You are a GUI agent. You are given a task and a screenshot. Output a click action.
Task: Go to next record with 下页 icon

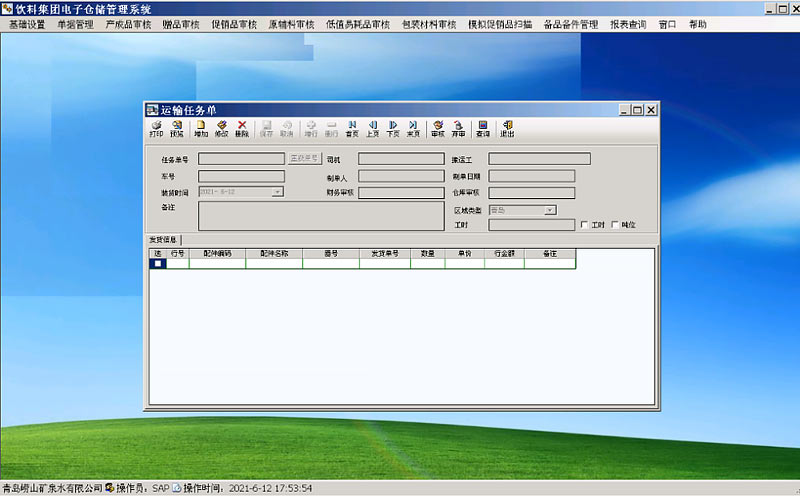pyautogui.click(x=393, y=128)
